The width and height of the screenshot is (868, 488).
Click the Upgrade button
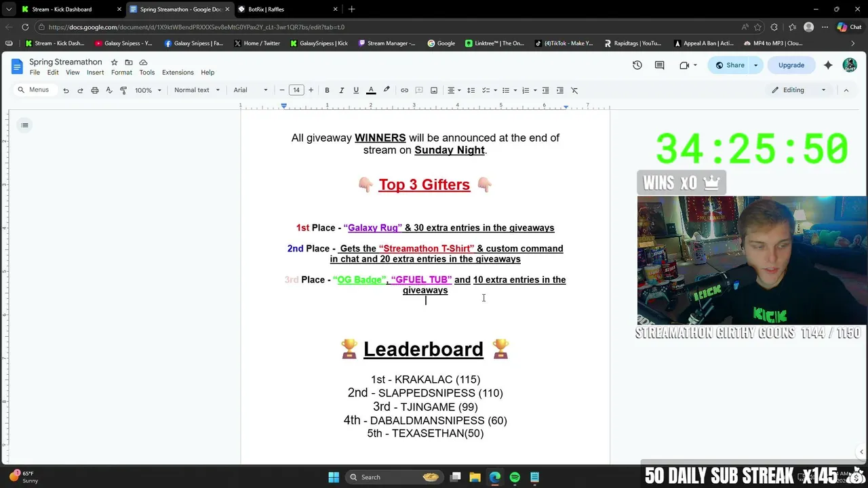coord(791,65)
